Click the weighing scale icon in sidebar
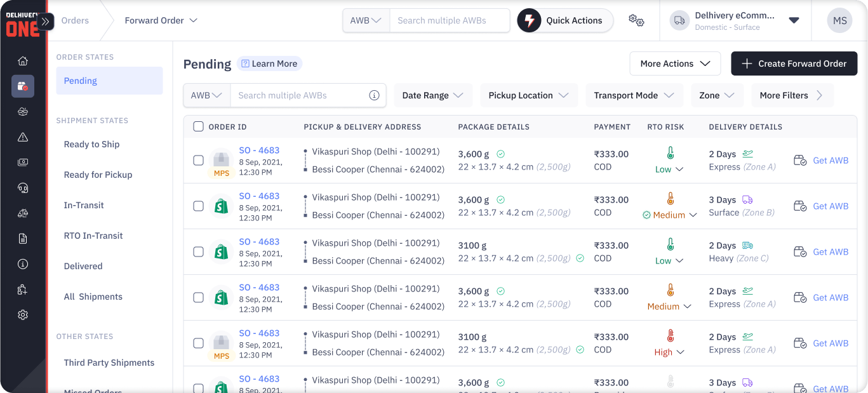Image resolution: width=868 pixels, height=393 pixels. point(23,213)
